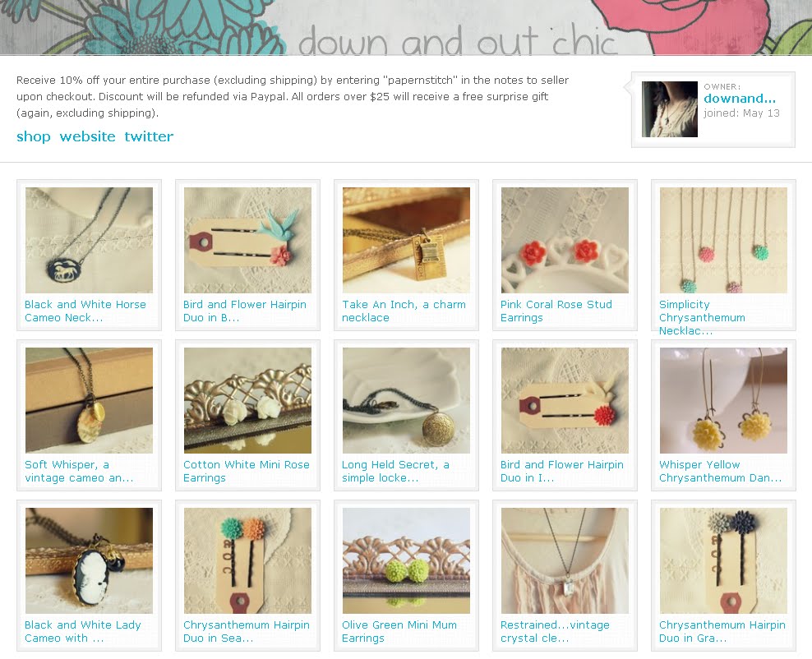Open Black and White Horse Cameo thumbnail
Screen dimensions: 812x659
89,240
